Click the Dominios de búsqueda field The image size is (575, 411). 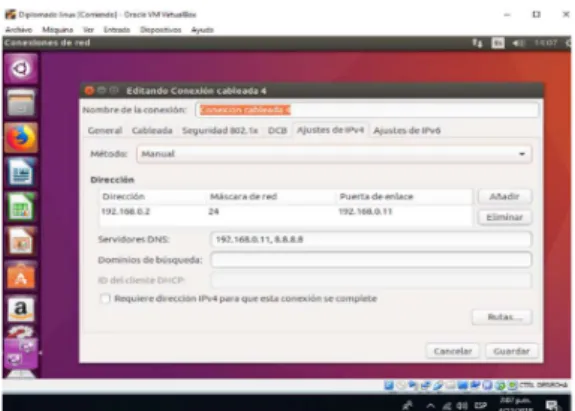[x=371, y=260]
